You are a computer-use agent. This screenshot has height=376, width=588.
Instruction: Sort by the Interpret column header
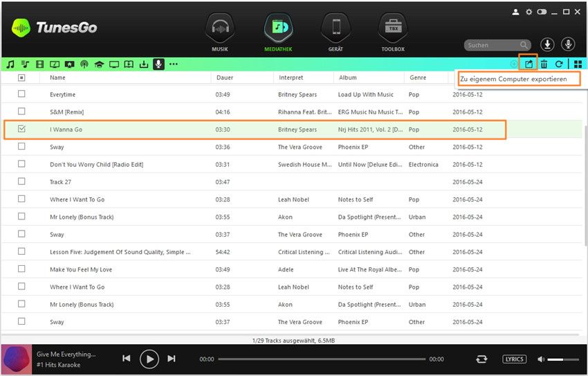click(291, 78)
